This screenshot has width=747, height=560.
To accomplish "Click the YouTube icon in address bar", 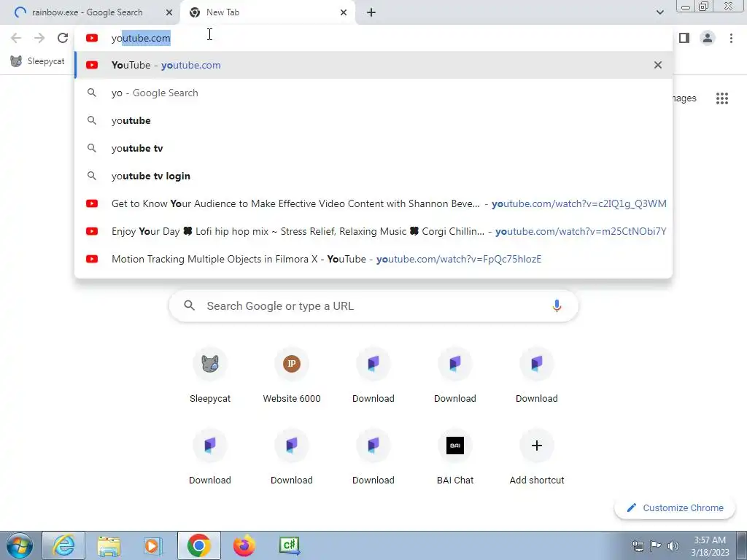I will click(x=92, y=38).
